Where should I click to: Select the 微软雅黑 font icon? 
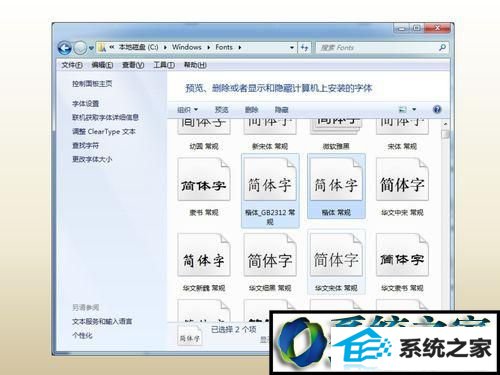(x=336, y=126)
